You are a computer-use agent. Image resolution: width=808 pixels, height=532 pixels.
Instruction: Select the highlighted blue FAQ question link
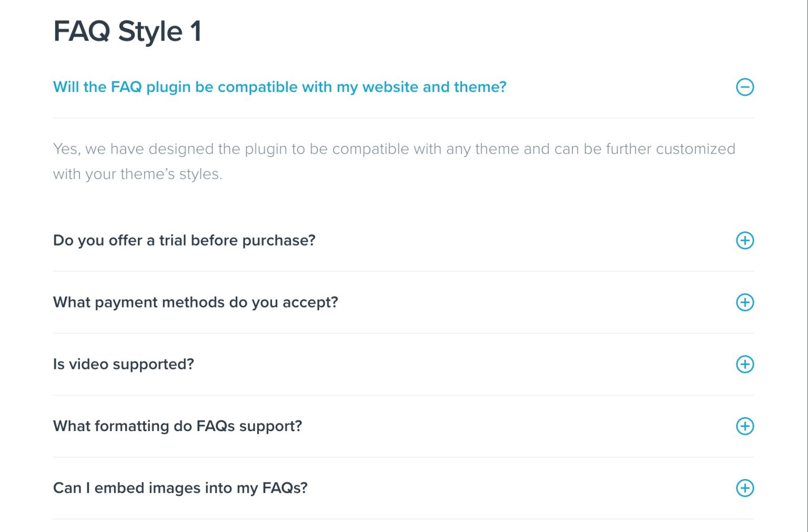279,87
